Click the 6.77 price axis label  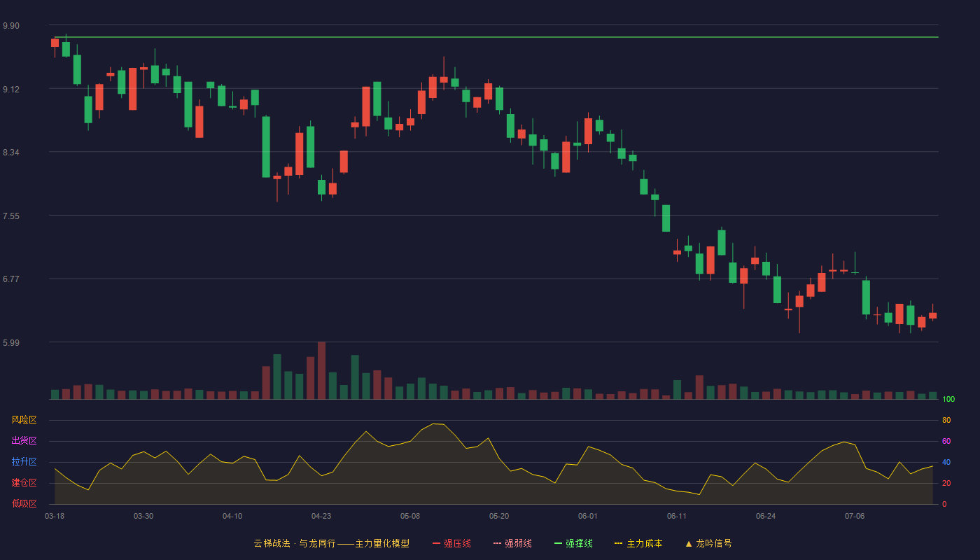click(11, 279)
